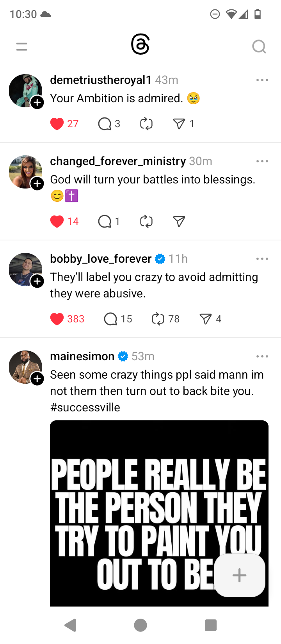Open more options for demetriustheroyal1's post
This screenshot has width=281, height=644.
tap(262, 80)
